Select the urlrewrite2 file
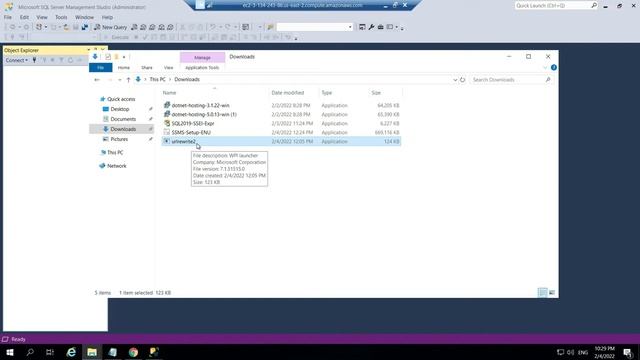Viewport: 640px width, 360px height. pos(183,141)
